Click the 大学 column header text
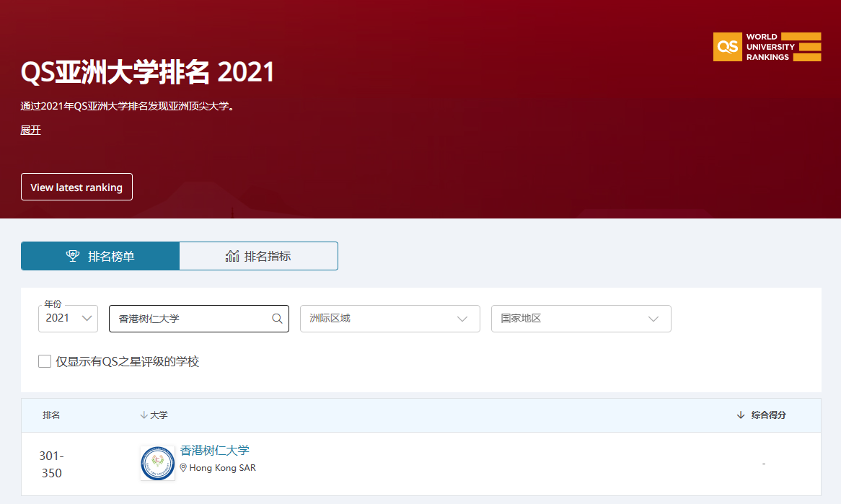841x504 pixels. [159, 415]
